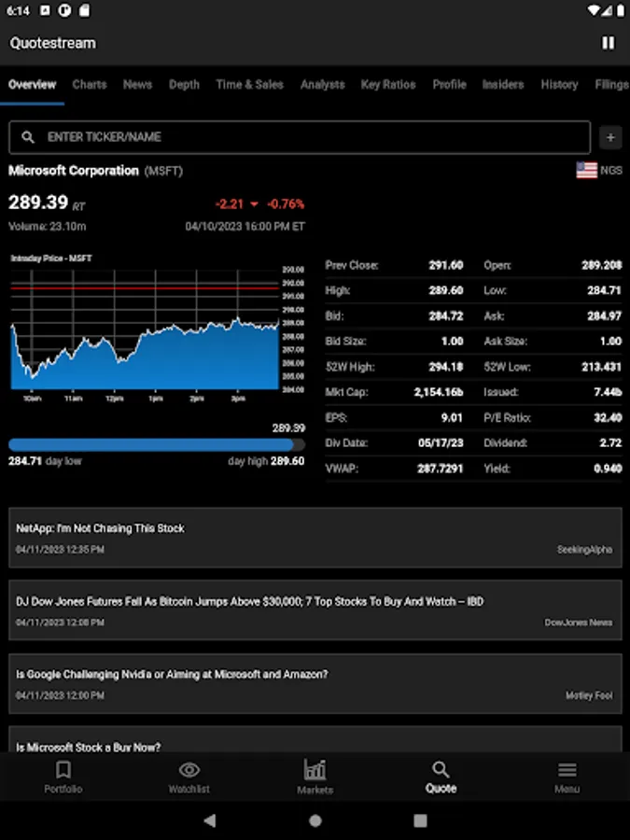630x840 pixels.
Task: Open Portfolio bookmark icon in bottom bar
Action: 63,770
